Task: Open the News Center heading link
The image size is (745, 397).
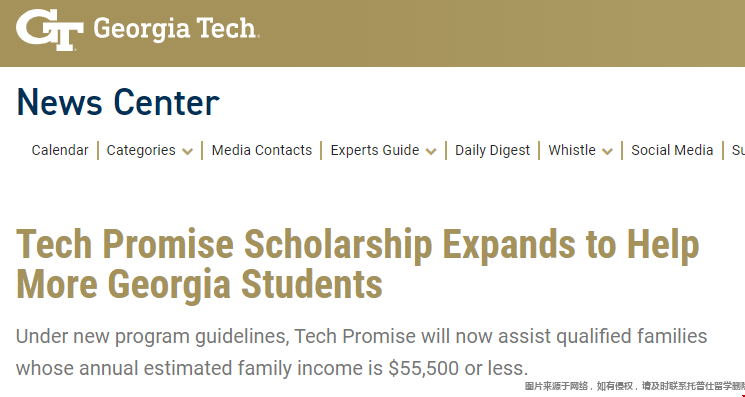Action: (118, 102)
